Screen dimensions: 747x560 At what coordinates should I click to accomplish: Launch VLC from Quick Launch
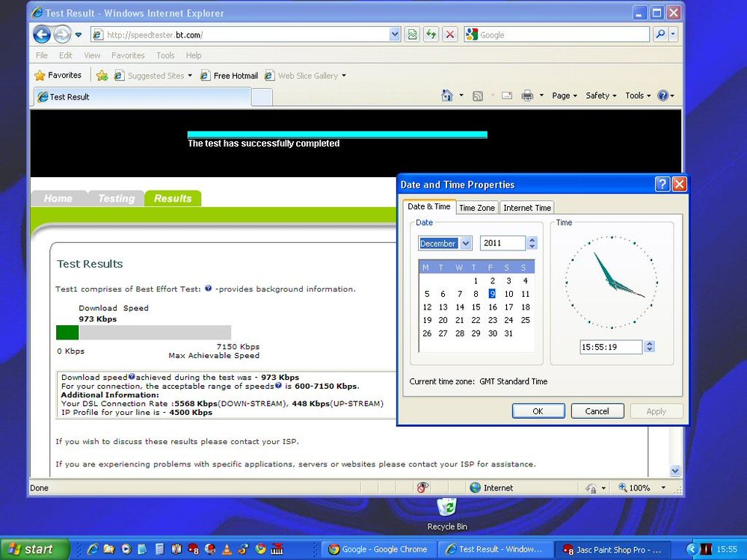click(228, 549)
